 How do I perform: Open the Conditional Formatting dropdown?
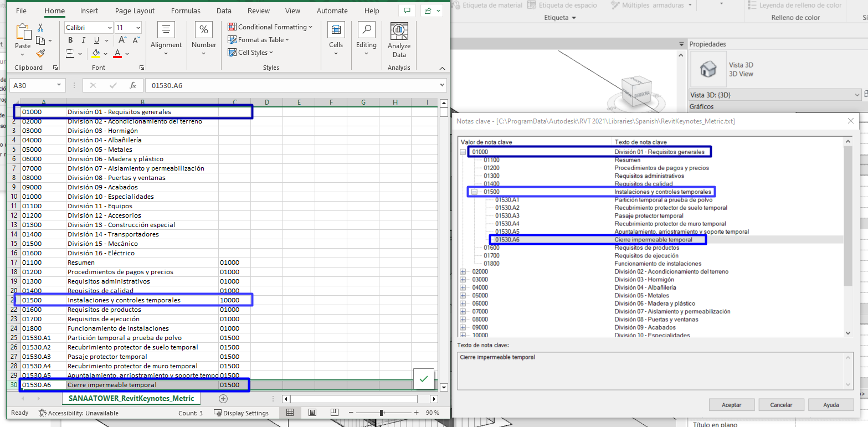coord(270,27)
